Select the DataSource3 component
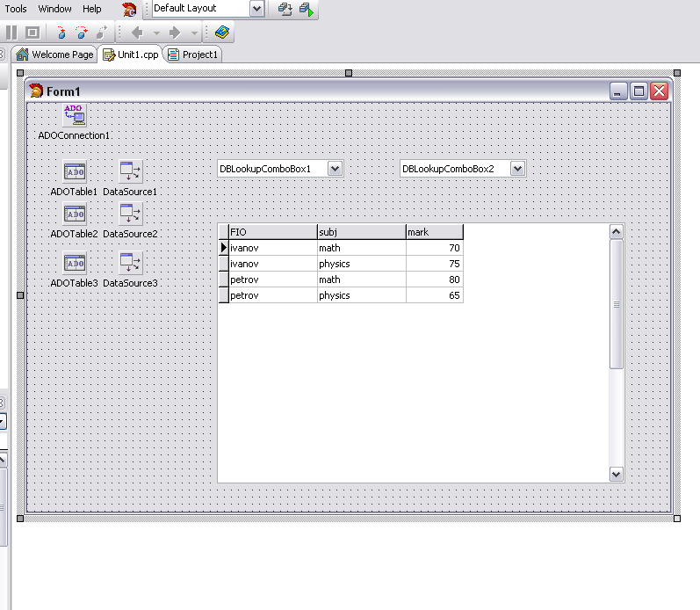The width and height of the screenshot is (700, 610). [130, 263]
